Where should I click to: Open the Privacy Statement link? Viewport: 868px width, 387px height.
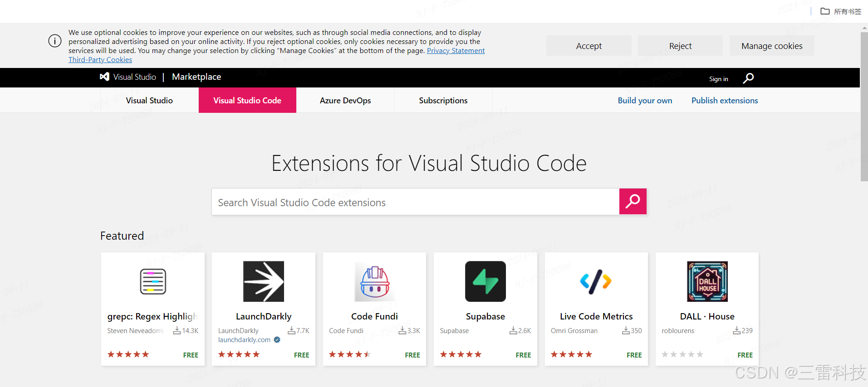pos(456,50)
